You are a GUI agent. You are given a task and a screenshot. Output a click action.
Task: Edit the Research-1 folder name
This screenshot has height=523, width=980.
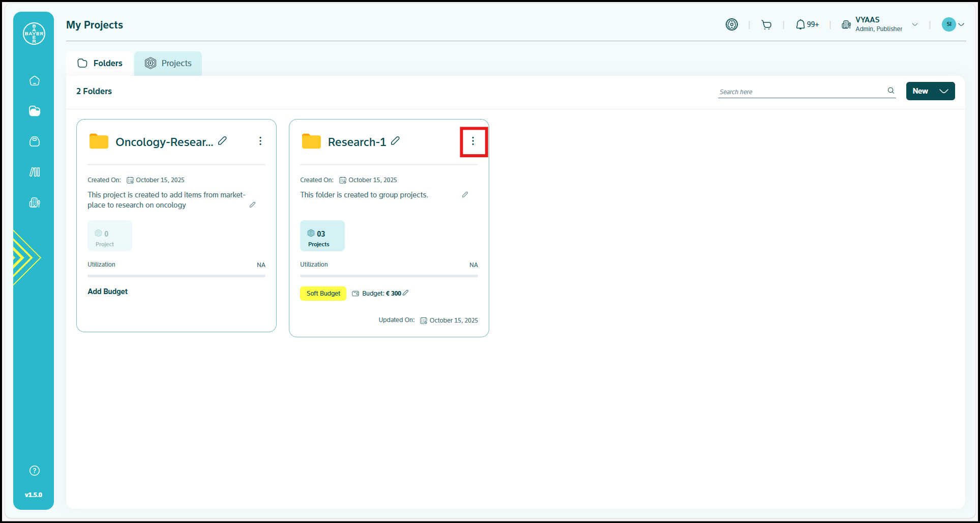coord(395,141)
